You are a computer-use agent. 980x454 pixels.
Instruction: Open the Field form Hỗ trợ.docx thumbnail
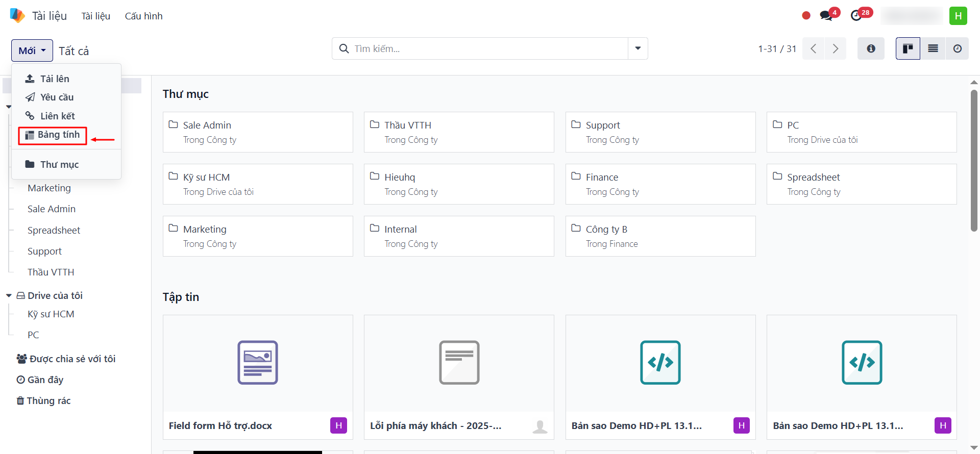pyautogui.click(x=258, y=363)
